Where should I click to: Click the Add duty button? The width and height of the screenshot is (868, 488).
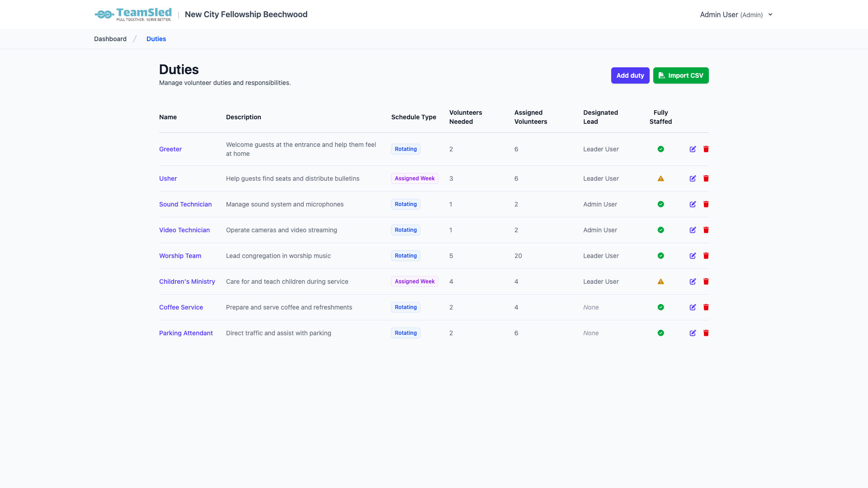(x=630, y=75)
